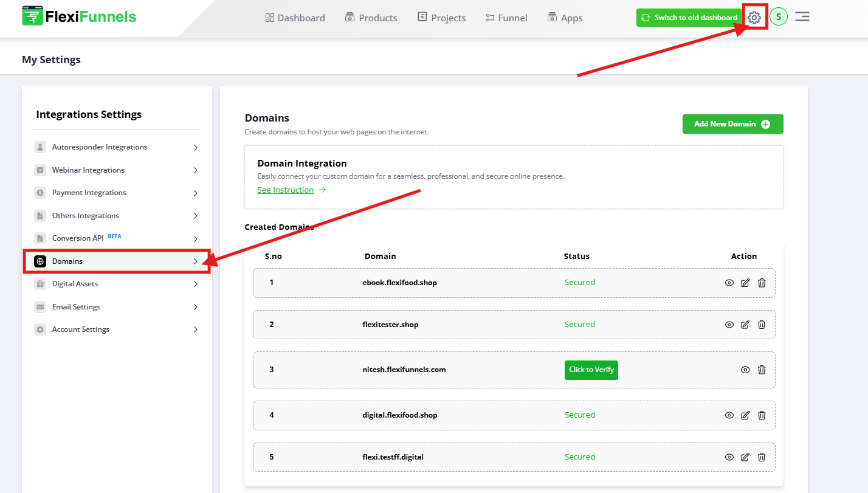The height and width of the screenshot is (493, 868).
Task: Click to Verify nitesh.flexifunnels.com
Action: pyautogui.click(x=591, y=370)
